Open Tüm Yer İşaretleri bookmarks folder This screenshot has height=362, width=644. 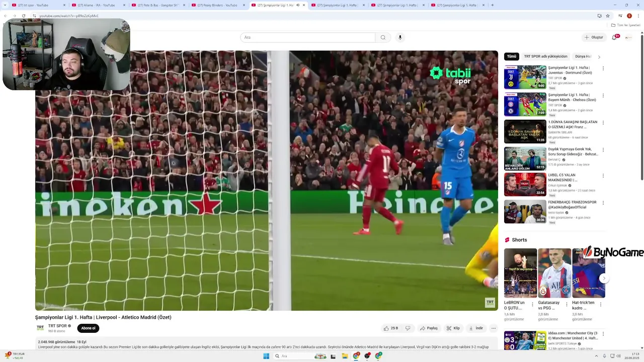pyautogui.click(x=625, y=25)
